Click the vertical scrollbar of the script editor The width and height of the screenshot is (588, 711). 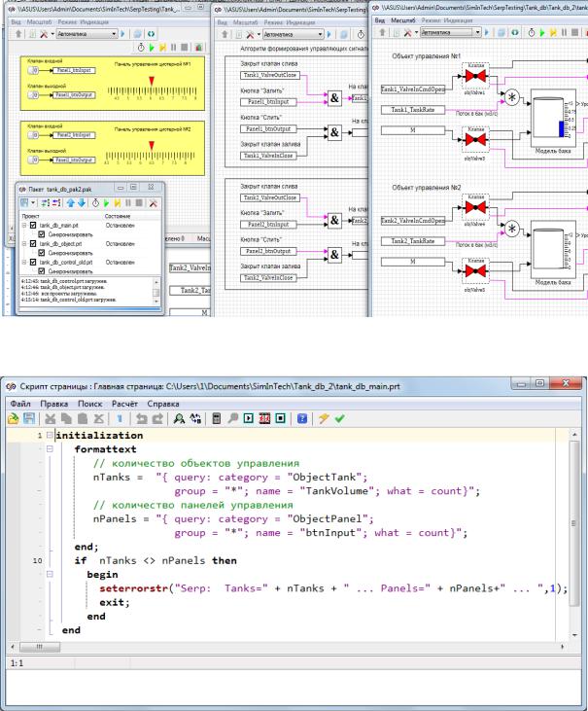click(574, 523)
